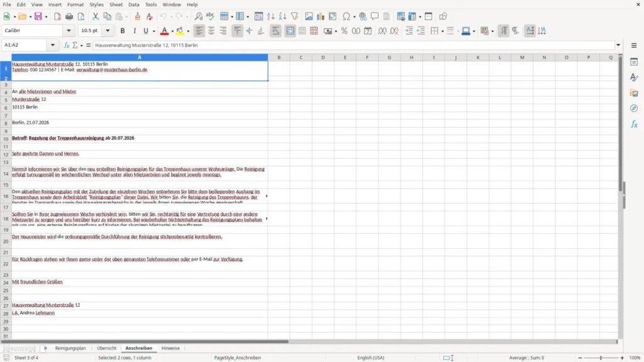The height and width of the screenshot is (362, 644).
Task: Open the borders dropdown arrow
Action: click(442, 31)
